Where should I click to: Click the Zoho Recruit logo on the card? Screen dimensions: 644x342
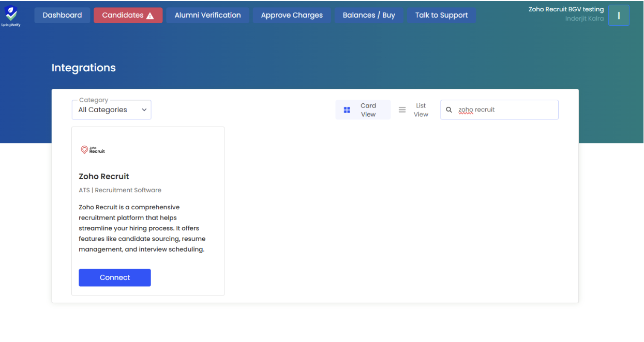pos(93,150)
